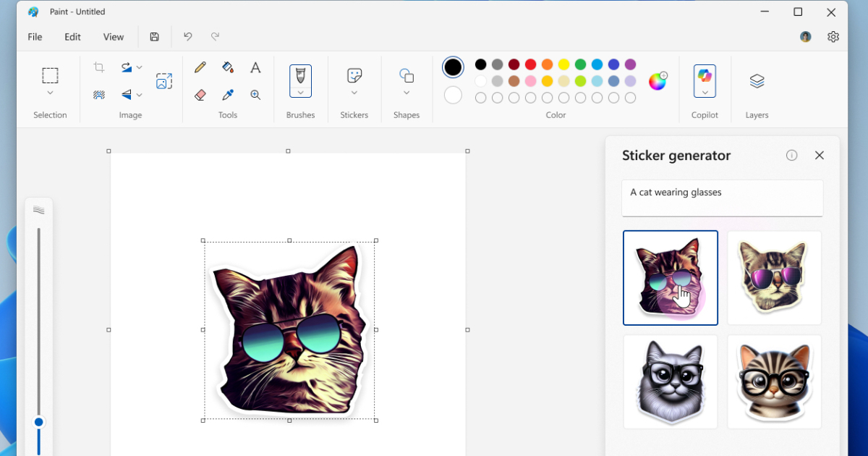The image size is (868, 456).
Task: Expand the Brushes dropdown
Action: 300,93
